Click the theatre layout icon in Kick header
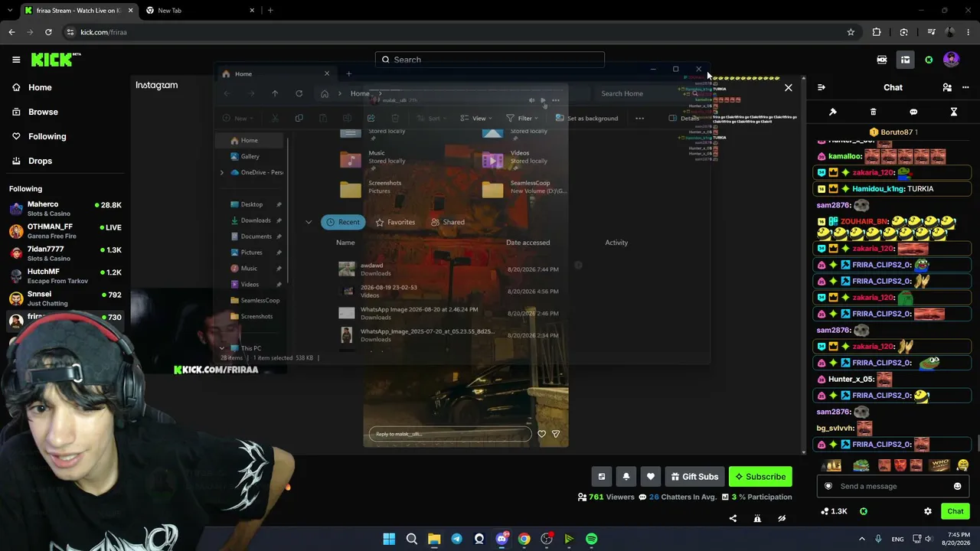This screenshot has width=980, height=551. [905, 60]
